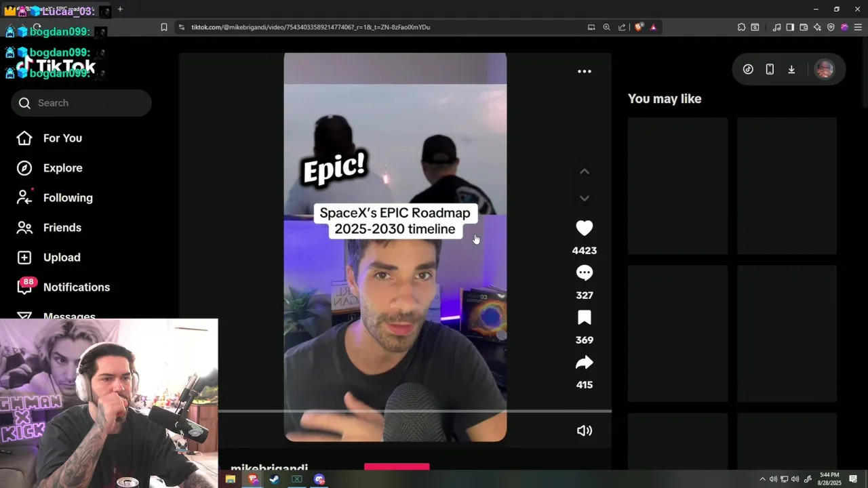The width and height of the screenshot is (868, 488).
Task: Toggle the browser sidebar panel icon
Action: pos(790,27)
